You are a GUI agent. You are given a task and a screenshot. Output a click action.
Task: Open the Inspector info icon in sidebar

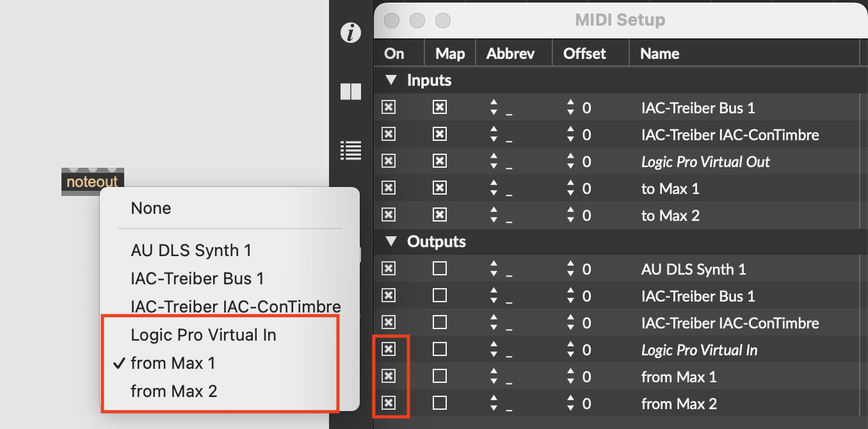[x=351, y=33]
